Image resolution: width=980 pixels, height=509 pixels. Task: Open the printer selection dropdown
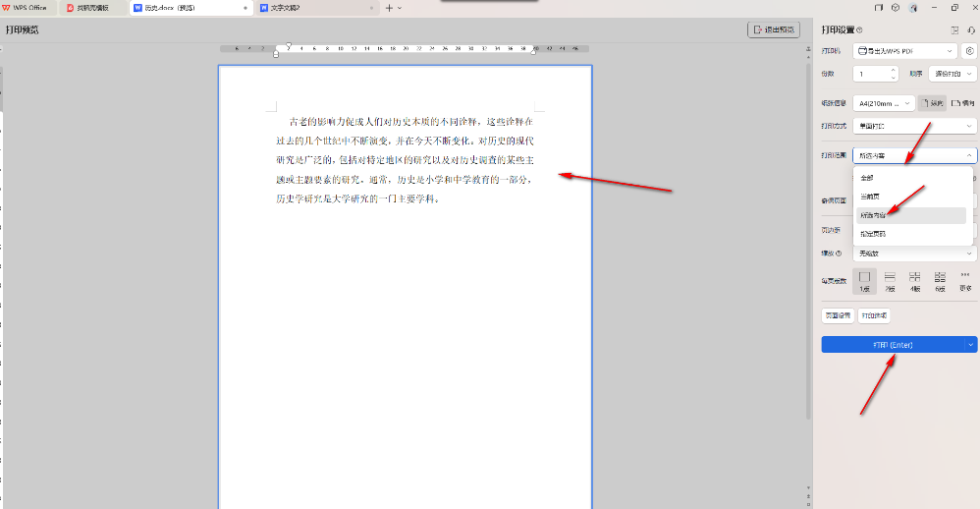(x=905, y=50)
